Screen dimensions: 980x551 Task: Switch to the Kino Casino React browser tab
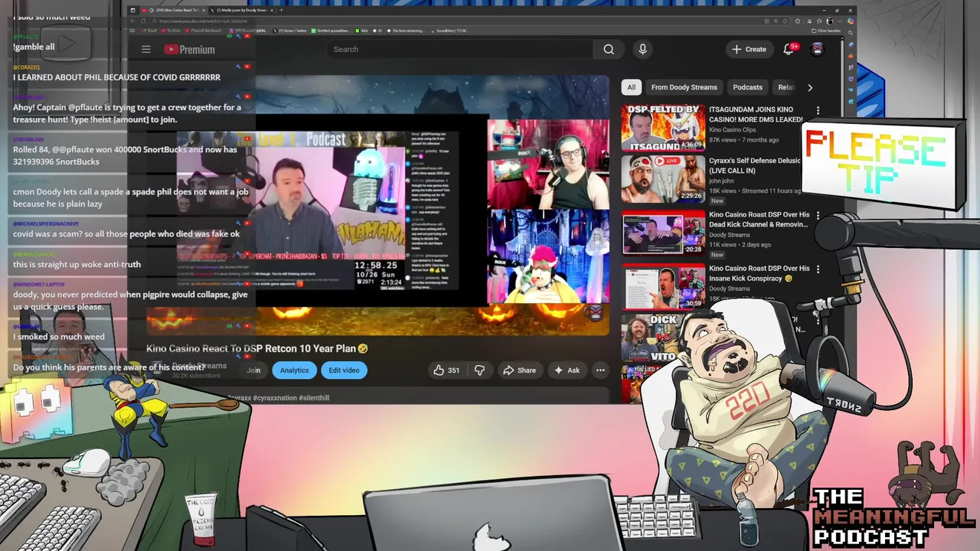[173, 10]
